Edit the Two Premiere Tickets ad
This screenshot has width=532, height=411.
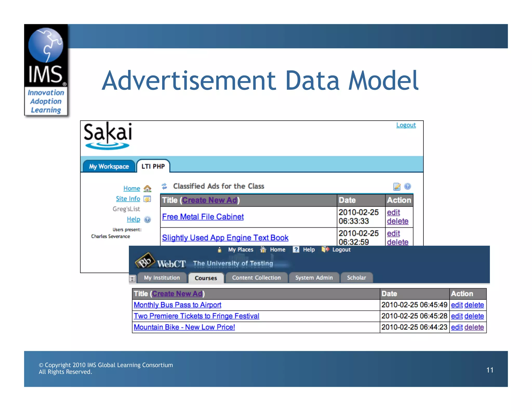[x=457, y=316]
